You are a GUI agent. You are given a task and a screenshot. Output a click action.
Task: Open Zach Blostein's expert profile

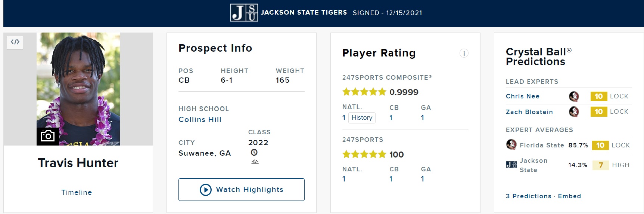[529, 112]
